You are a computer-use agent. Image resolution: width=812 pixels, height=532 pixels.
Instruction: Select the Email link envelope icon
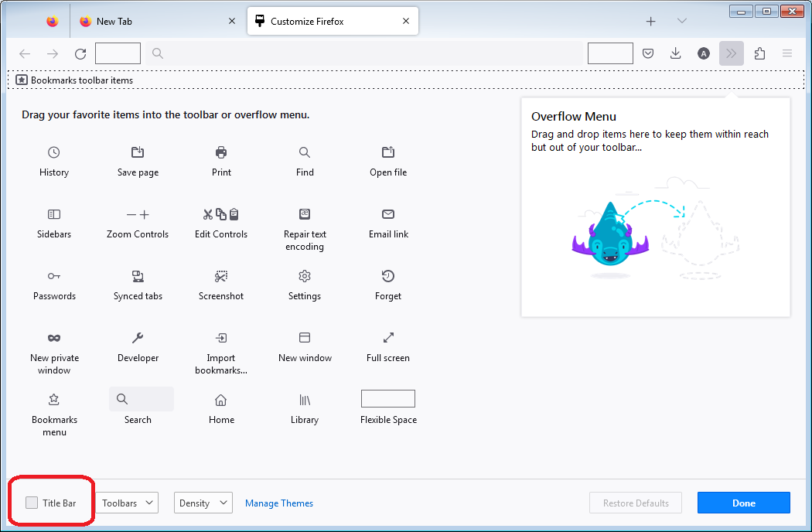(388, 214)
